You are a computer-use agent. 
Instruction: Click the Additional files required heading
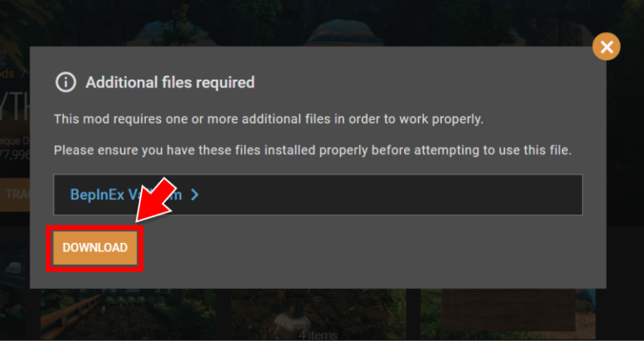(x=170, y=82)
